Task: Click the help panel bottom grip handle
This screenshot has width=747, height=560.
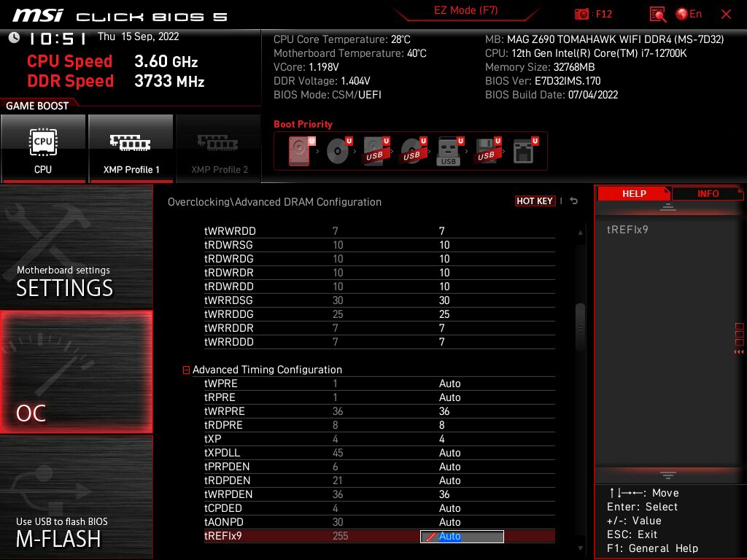Action: 668,475
